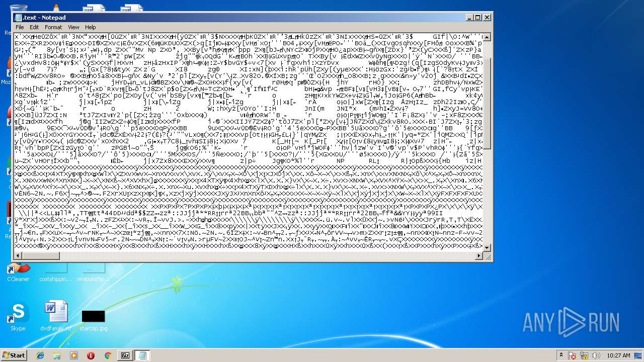This screenshot has height=362, width=644.
Task: Open the volume speaker tray icon
Action: click(x=596, y=355)
